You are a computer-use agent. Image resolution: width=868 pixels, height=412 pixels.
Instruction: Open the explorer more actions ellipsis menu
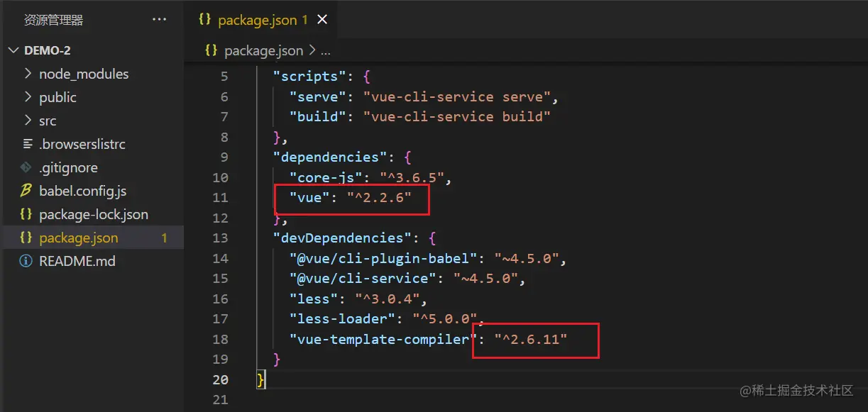point(159,20)
